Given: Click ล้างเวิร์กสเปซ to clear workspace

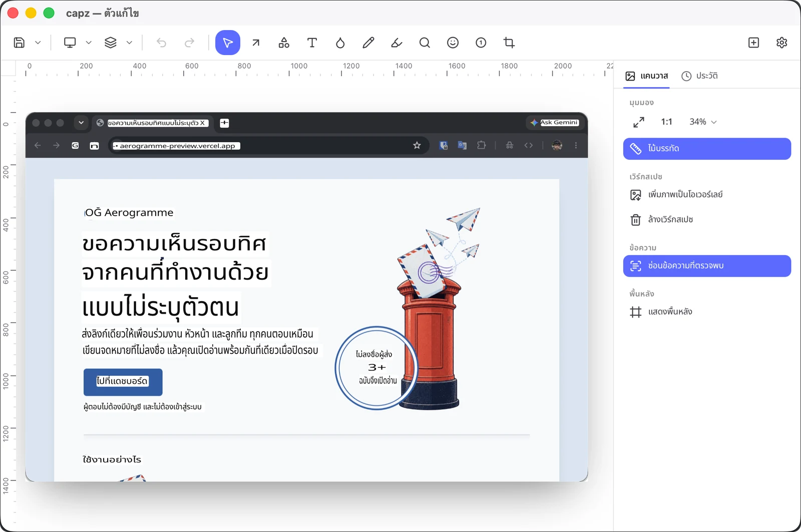Looking at the screenshot, I should 707,220.
